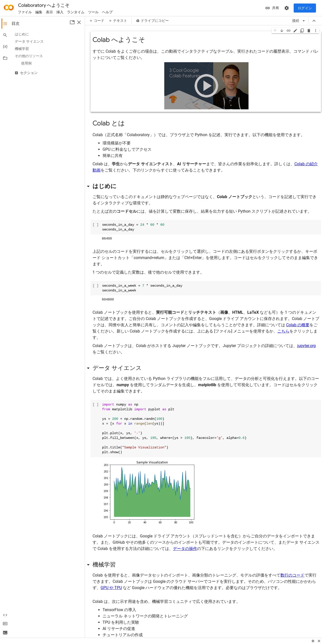The image size is (322, 644).
Task: Pop out the table of contents panel
Action: pos(72,22)
